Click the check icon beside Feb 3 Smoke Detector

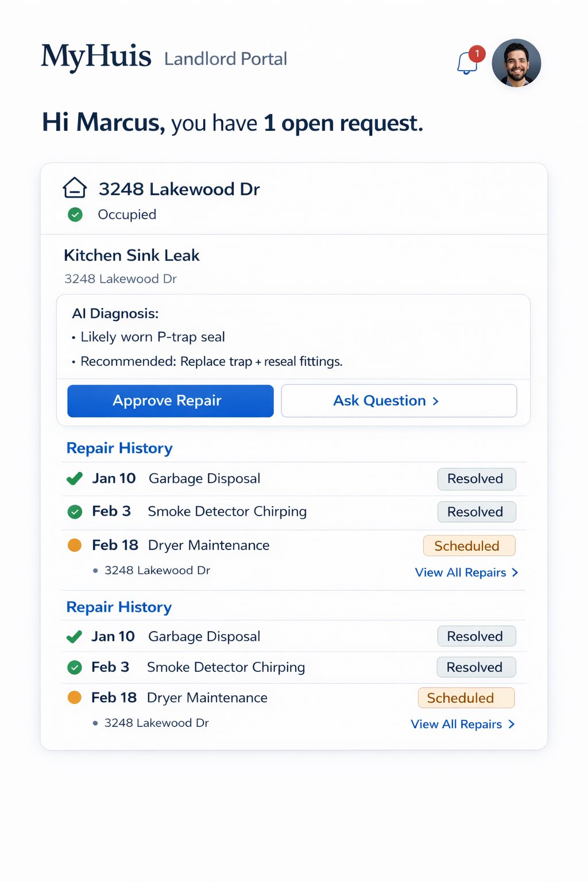(x=75, y=511)
